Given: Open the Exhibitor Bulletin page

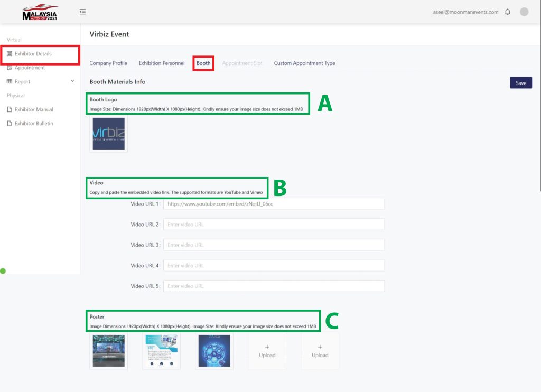Looking at the screenshot, I should point(34,123).
